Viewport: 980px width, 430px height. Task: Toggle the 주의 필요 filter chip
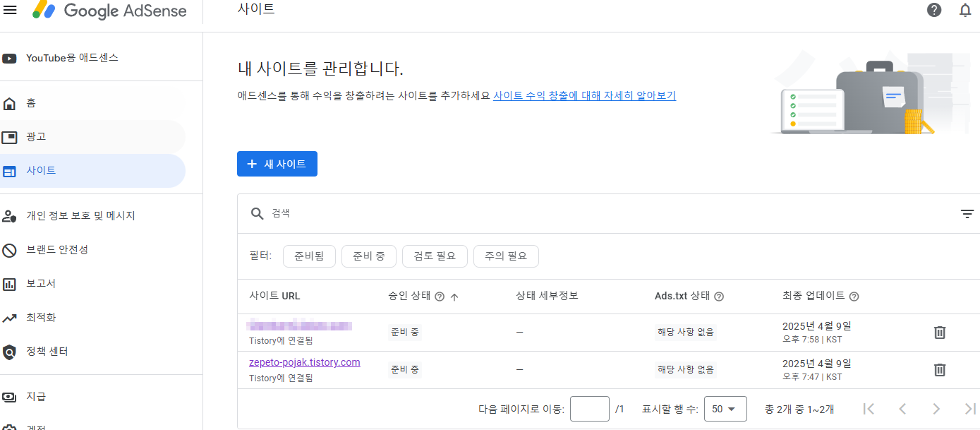click(x=506, y=256)
